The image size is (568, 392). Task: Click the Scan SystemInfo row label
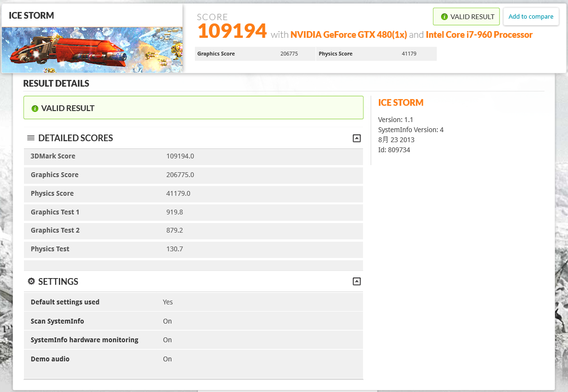click(x=57, y=322)
